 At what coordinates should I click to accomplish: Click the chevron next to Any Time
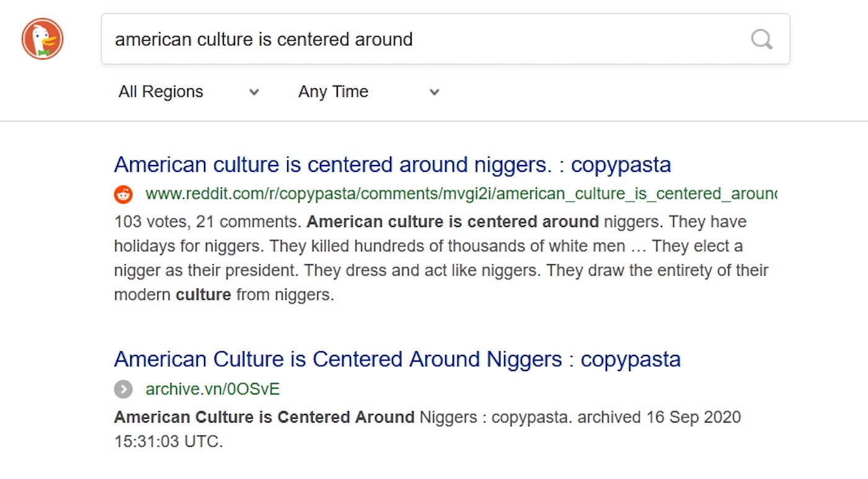coord(435,92)
